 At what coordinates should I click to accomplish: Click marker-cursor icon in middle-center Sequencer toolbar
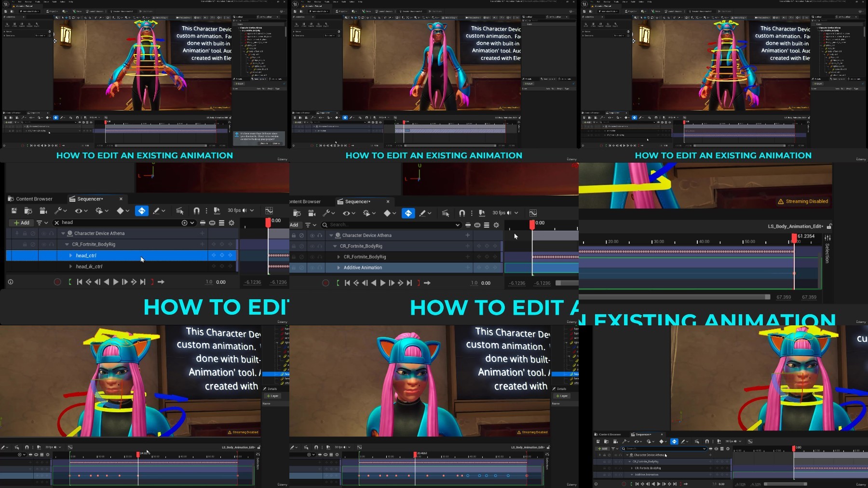tap(482, 213)
